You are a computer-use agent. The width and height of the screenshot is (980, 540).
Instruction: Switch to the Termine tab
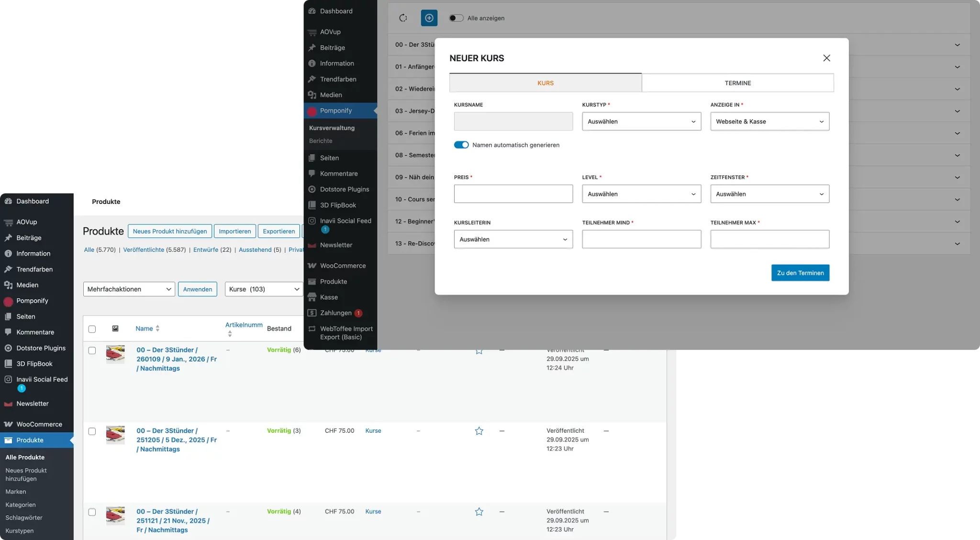click(737, 83)
